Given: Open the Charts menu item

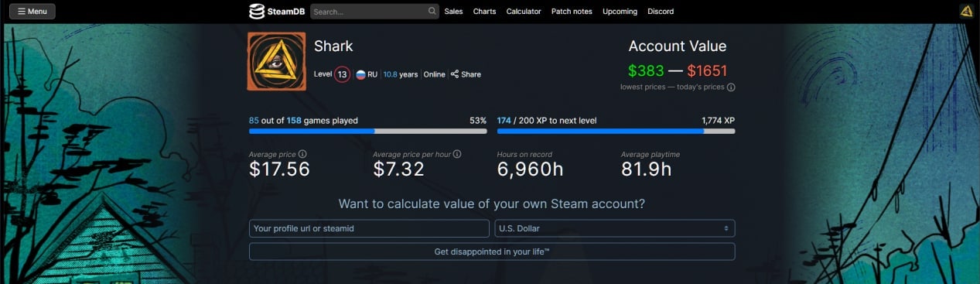Looking at the screenshot, I should coord(484,12).
